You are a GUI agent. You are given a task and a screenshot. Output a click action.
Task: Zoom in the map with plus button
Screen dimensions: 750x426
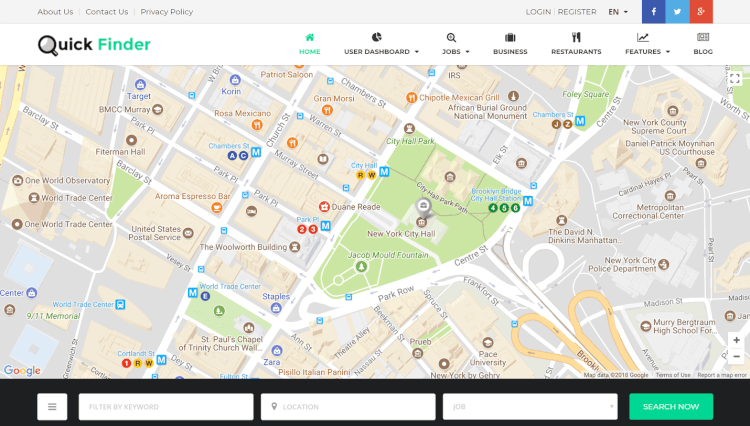(x=736, y=340)
